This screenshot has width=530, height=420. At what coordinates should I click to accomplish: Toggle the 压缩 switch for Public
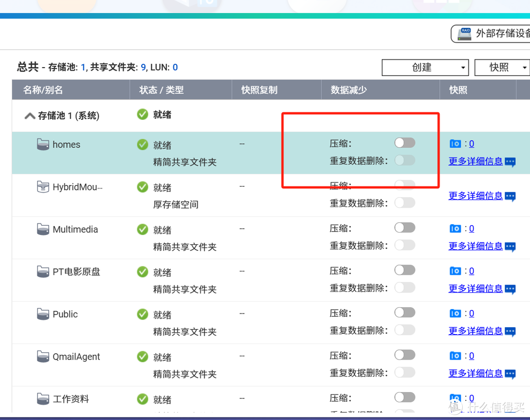(x=405, y=312)
